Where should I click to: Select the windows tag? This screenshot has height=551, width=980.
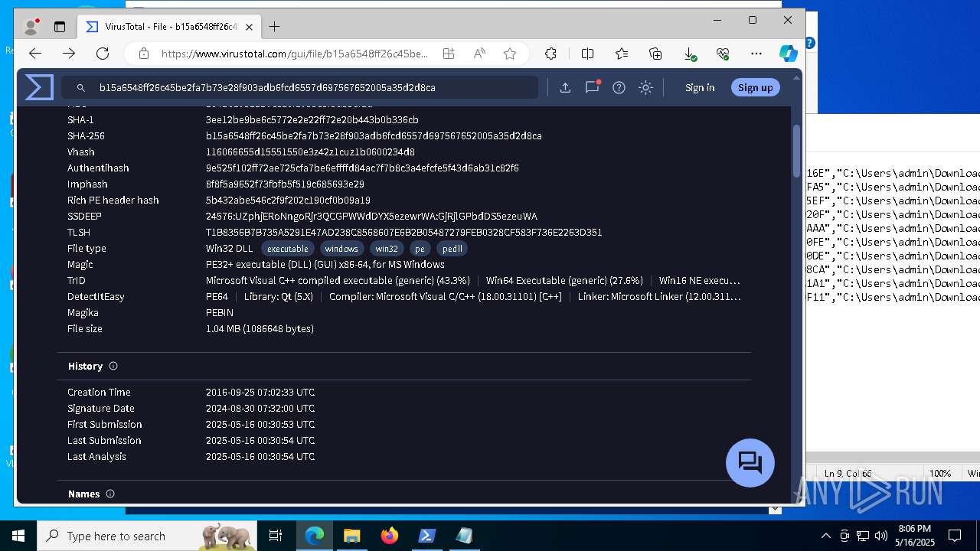(341, 249)
